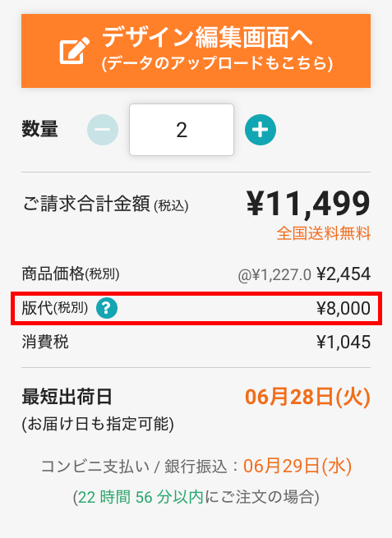Click the edit pencil icon on orange banner

click(x=75, y=51)
